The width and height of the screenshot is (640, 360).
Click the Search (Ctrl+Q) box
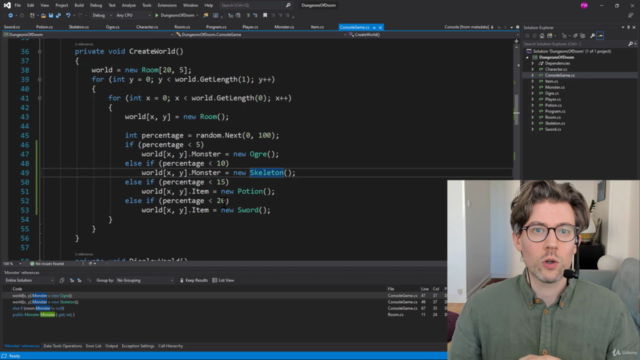pyautogui.click(x=256, y=5)
